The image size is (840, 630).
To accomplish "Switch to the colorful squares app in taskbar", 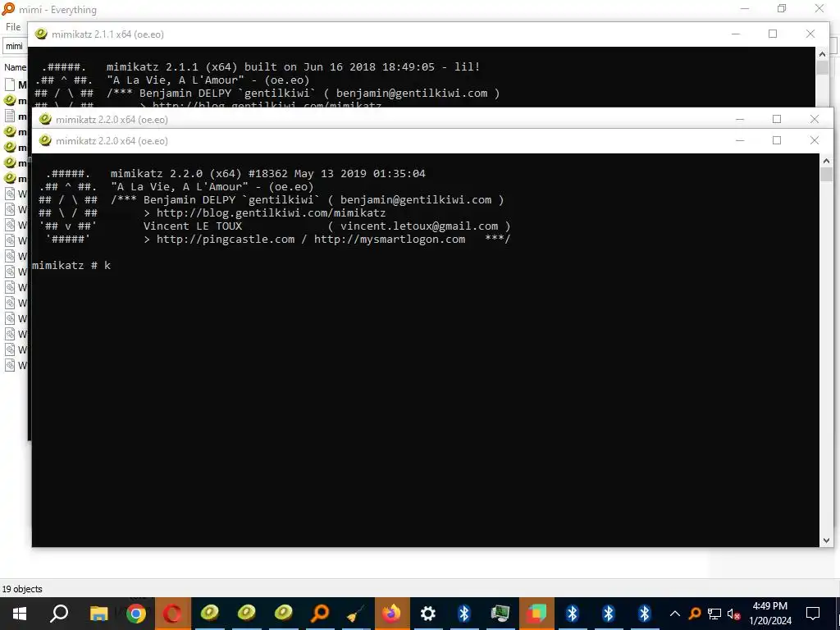I will (536, 614).
